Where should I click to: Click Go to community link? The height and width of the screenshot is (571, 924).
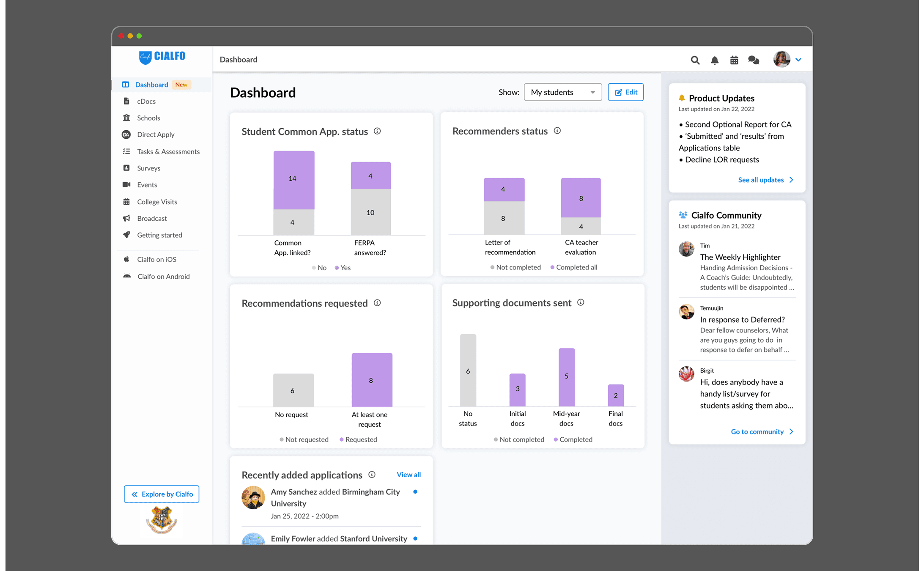[762, 431]
